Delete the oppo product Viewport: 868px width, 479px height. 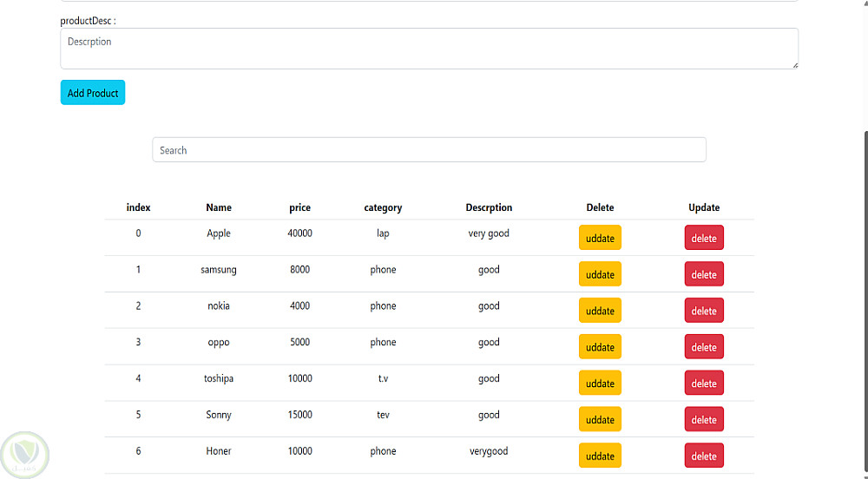pos(704,347)
